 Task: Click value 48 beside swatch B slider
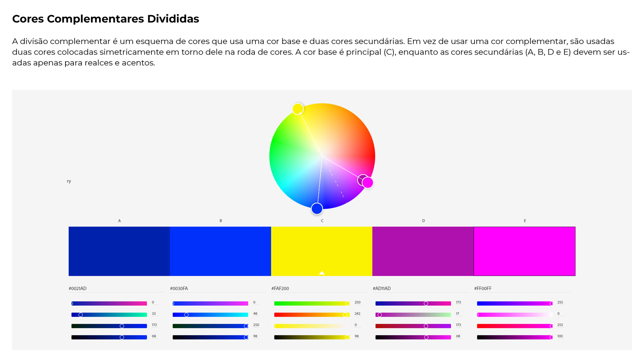255,314
